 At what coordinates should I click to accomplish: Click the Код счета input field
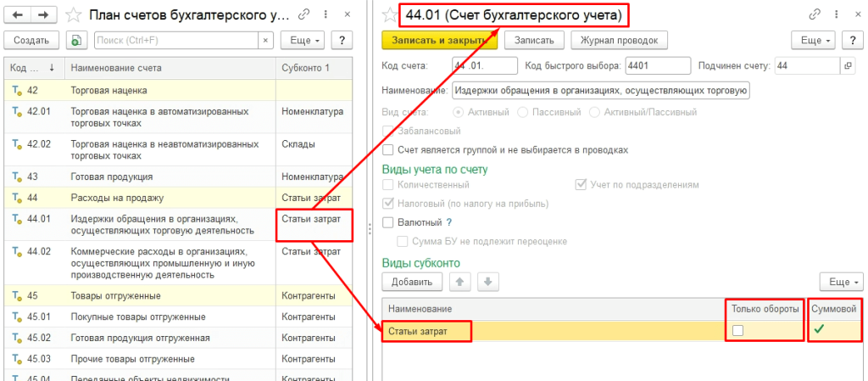point(484,65)
